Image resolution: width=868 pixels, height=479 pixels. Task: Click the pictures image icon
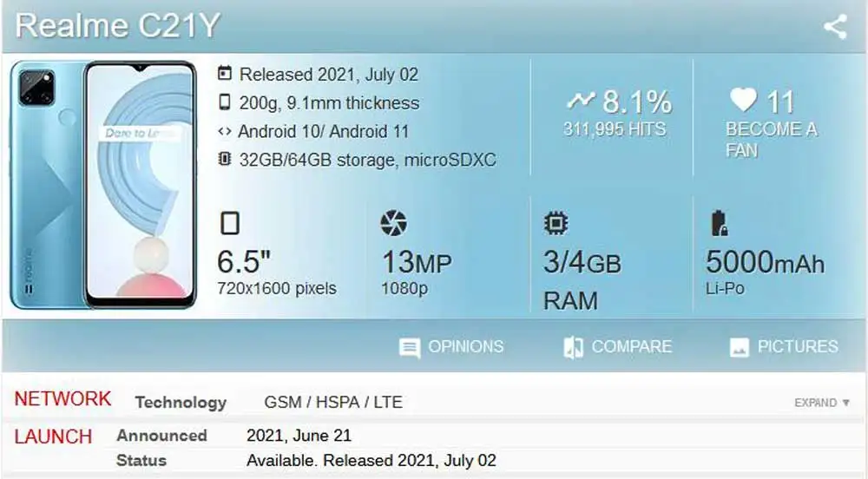pyautogui.click(x=739, y=347)
